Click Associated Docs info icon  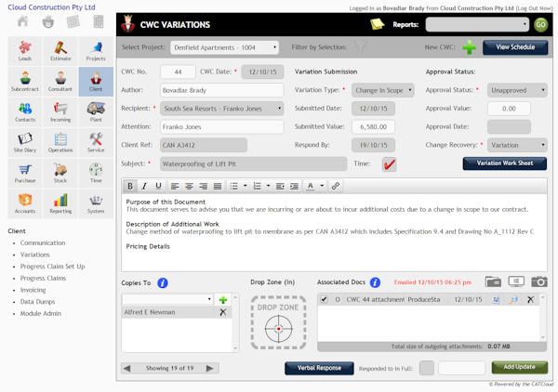tap(375, 282)
